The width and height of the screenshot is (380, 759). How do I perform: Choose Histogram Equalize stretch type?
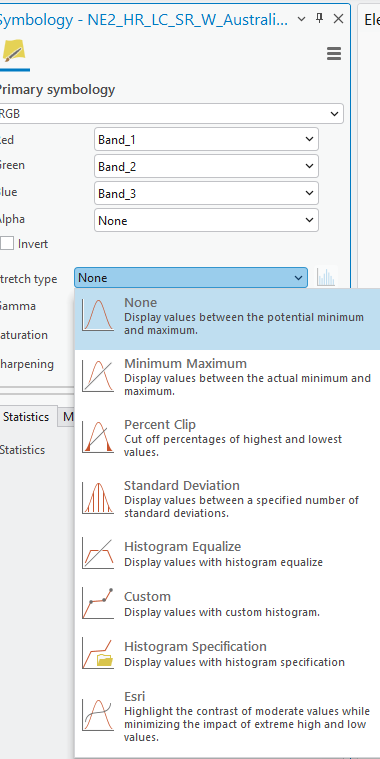[x=228, y=554]
